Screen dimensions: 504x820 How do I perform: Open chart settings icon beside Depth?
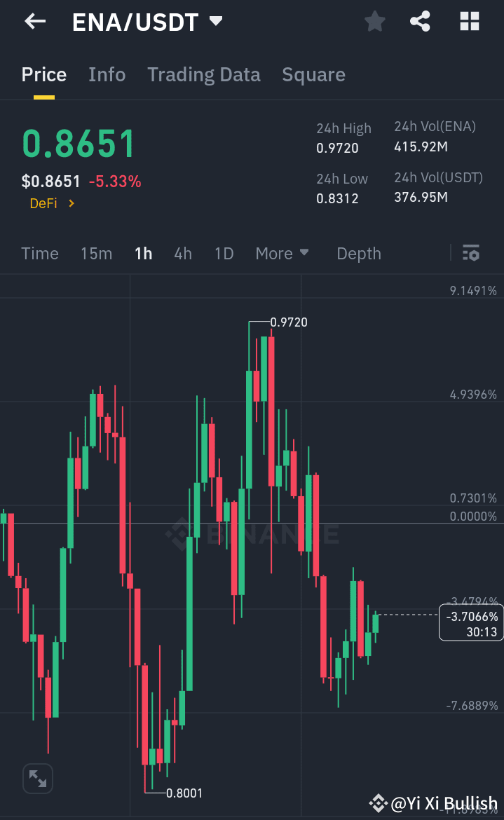coord(470,253)
